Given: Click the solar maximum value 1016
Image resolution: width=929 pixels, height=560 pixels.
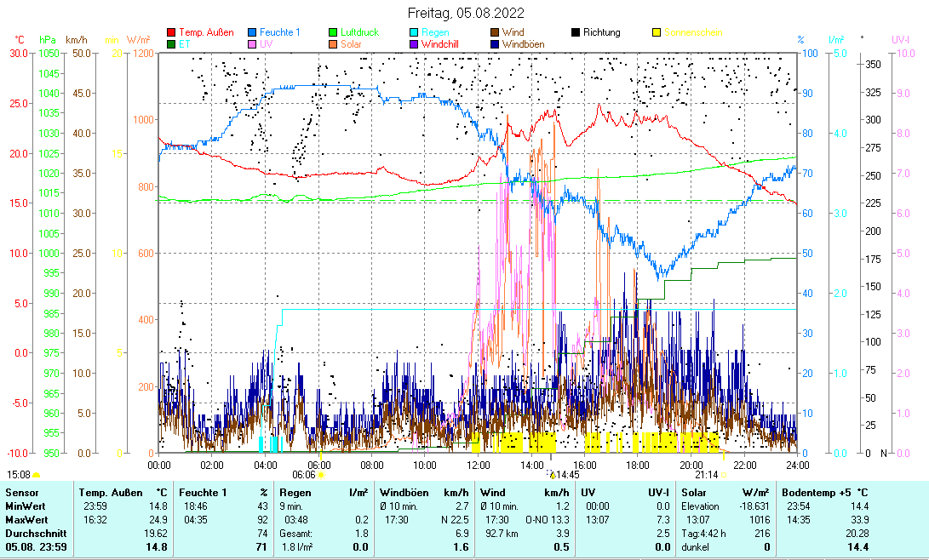Looking at the screenshot, I should click(760, 520).
